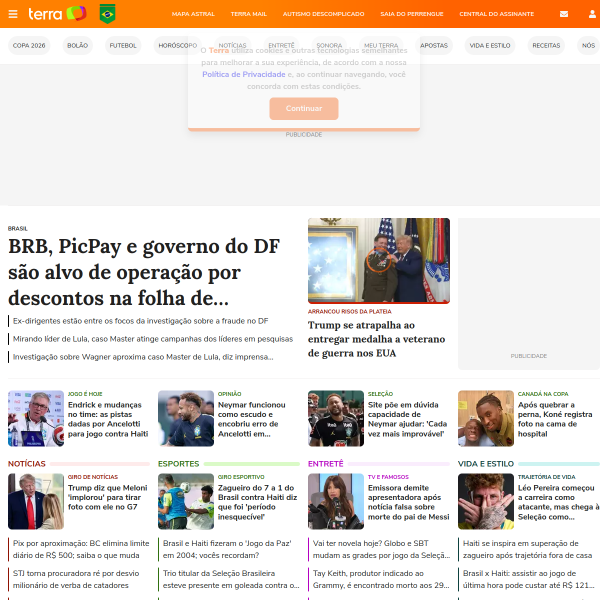Open Trump diz que Meloni implorou article
Image resolution: width=600 pixels, height=600 pixels.
pos(108,497)
